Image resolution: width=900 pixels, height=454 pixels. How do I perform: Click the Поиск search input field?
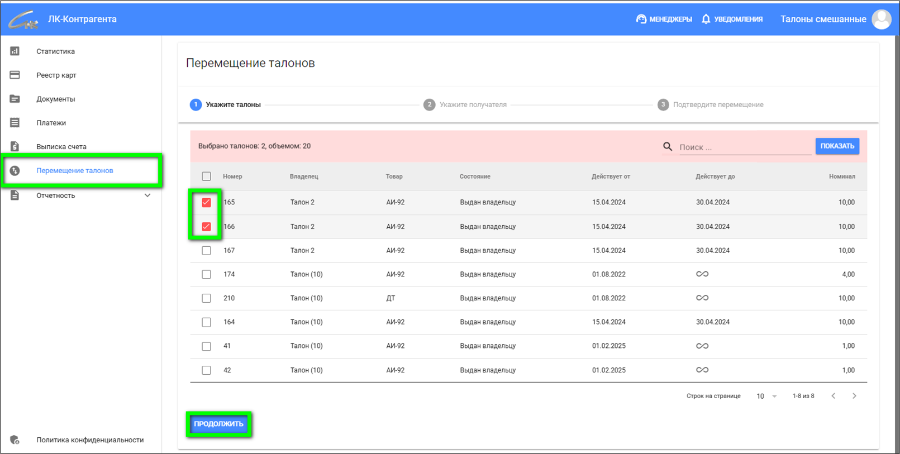(x=744, y=147)
